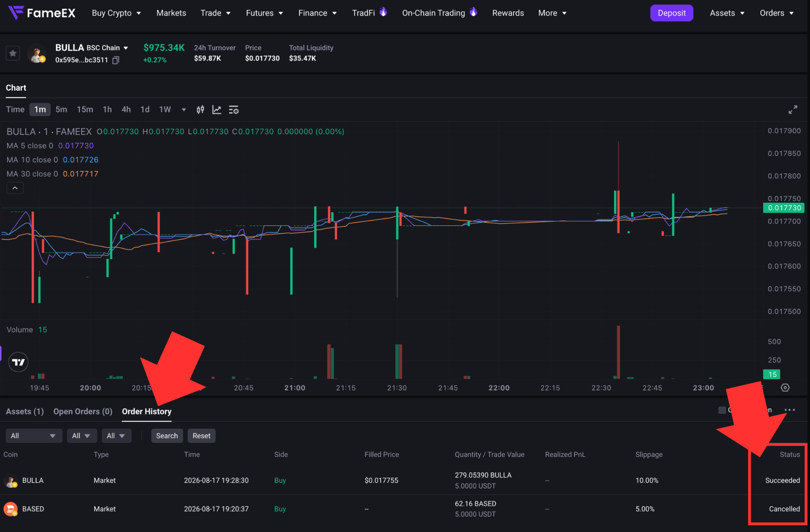Viewport: 810px width, 532px height.
Task: Click the Status column header
Action: tap(790, 454)
